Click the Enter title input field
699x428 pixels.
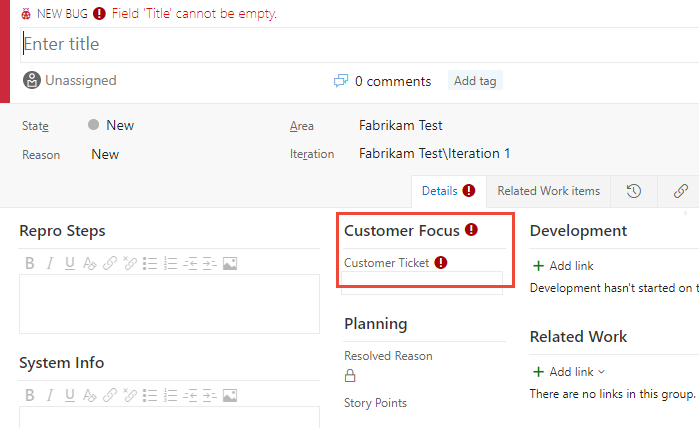tap(350, 44)
